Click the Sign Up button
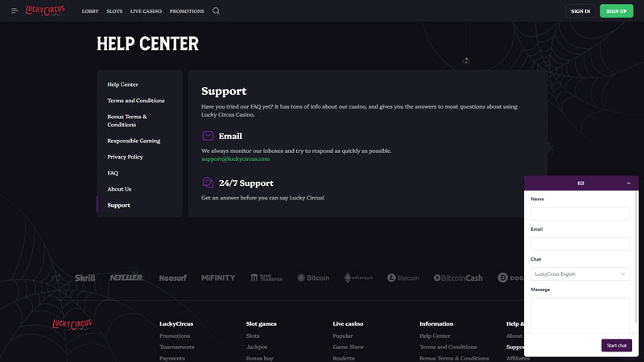The width and height of the screenshot is (644, 362). click(x=616, y=11)
